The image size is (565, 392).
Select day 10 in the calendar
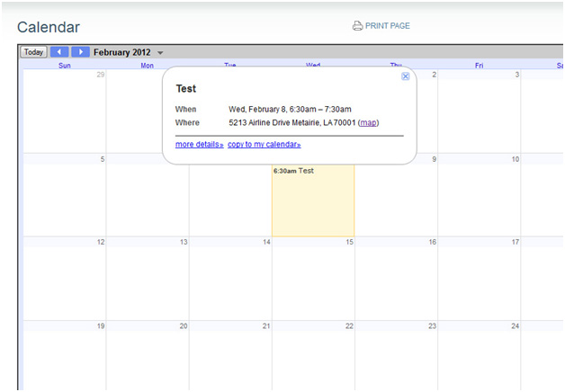[x=516, y=159]
